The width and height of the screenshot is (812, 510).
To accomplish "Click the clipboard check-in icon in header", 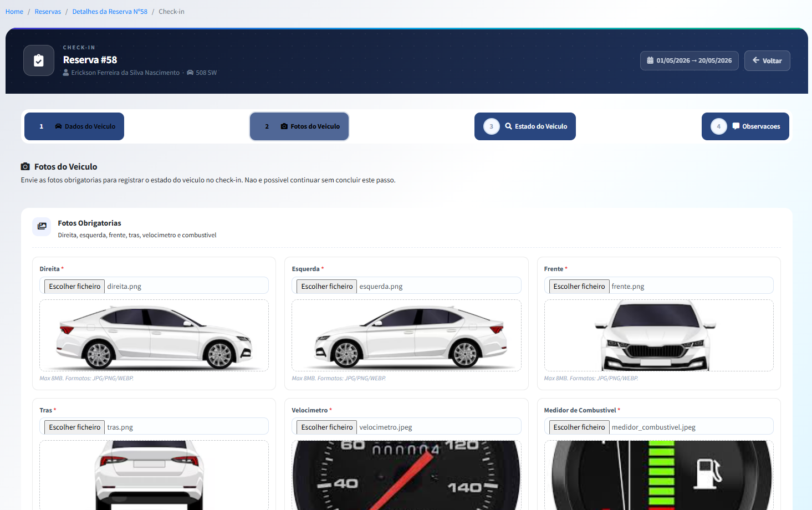I will (x=39, y=60).
